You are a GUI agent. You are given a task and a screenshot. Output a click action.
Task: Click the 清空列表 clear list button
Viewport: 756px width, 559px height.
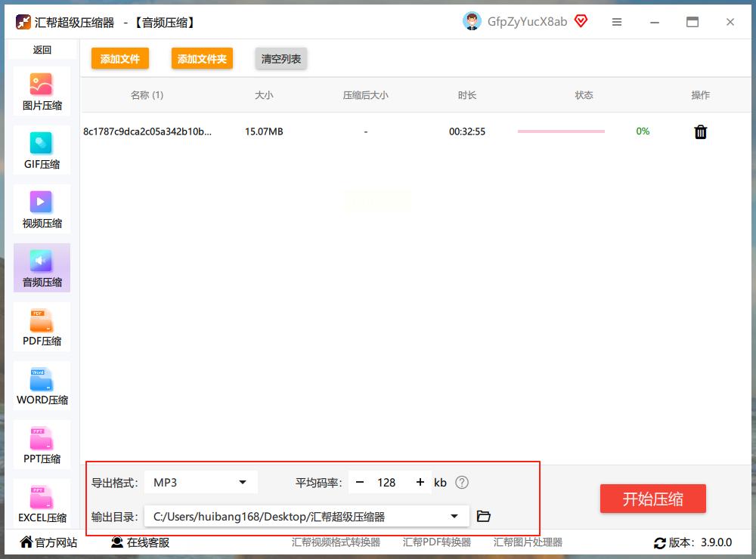click(x=281, y=59)
